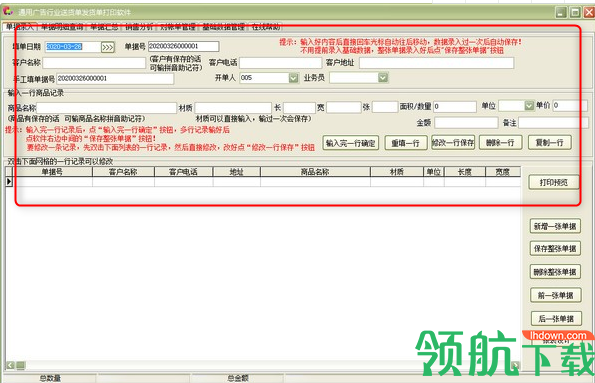595x383 pixels.
Task: Click the 宽 width input field
Action: [343, 107]
